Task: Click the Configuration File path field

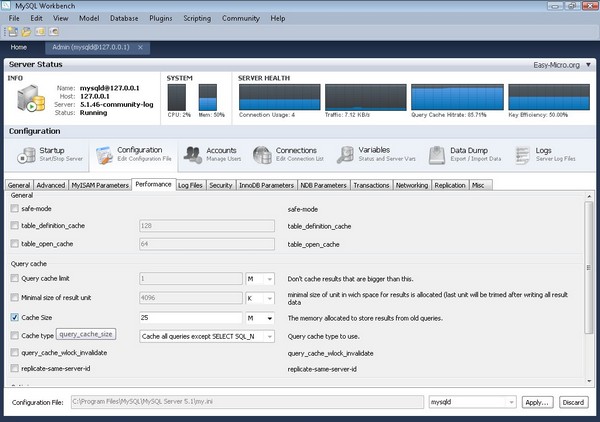Action: [x=247, y=402]
